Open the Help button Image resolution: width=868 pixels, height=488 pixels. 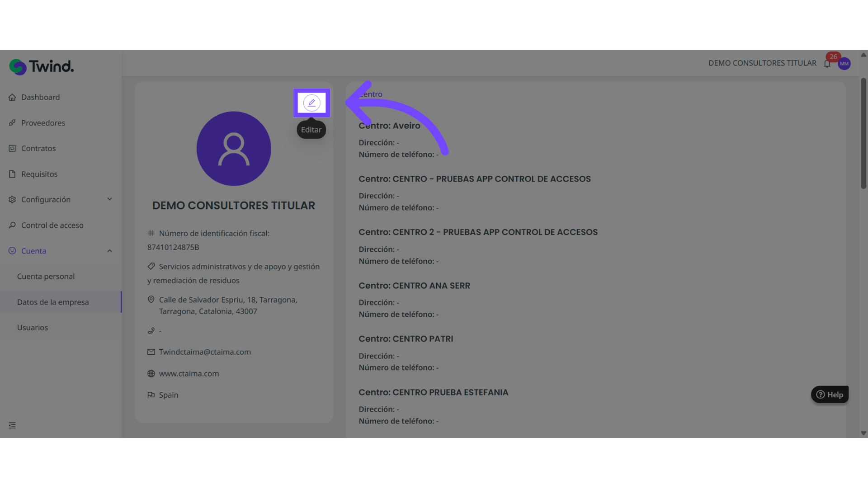coord(830,394)
